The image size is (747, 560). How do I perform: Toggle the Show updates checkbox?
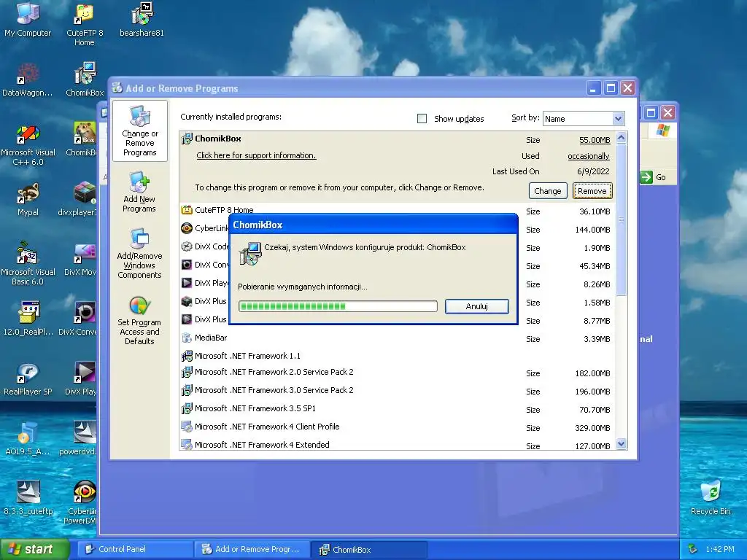(422, 119)
